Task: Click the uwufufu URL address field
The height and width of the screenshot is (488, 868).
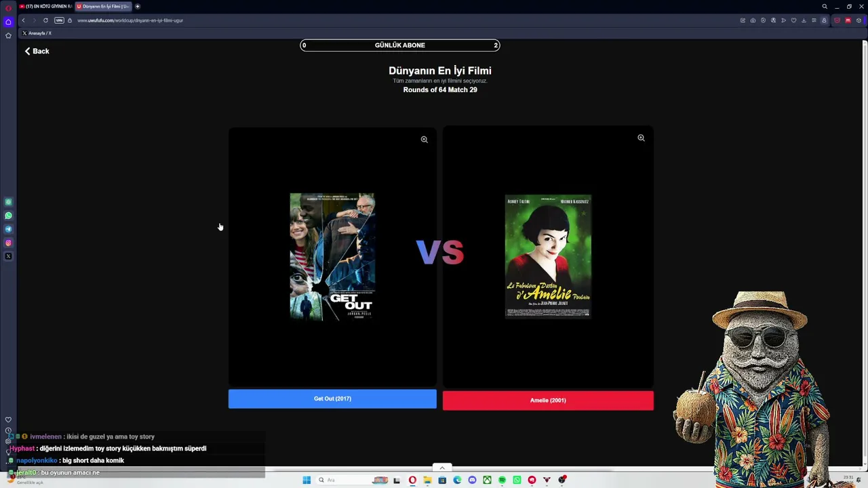Action: (130, 20)
